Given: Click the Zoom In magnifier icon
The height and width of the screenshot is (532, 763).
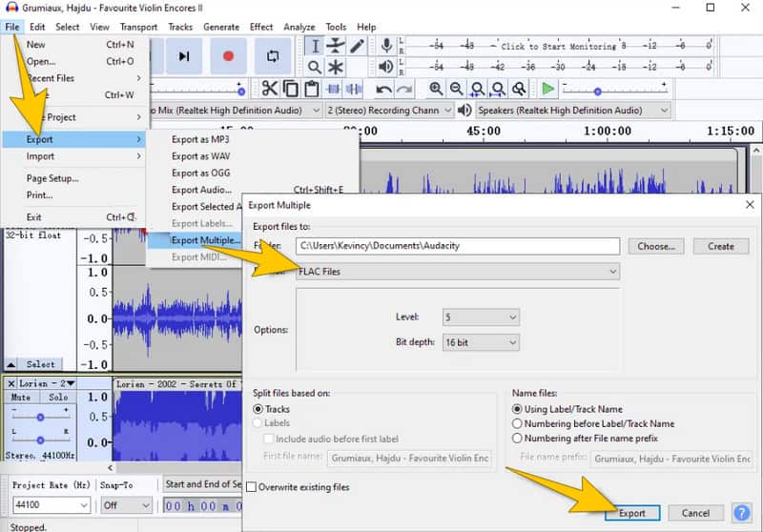Looking at the screenshot, I should click(x=436, y=89).
